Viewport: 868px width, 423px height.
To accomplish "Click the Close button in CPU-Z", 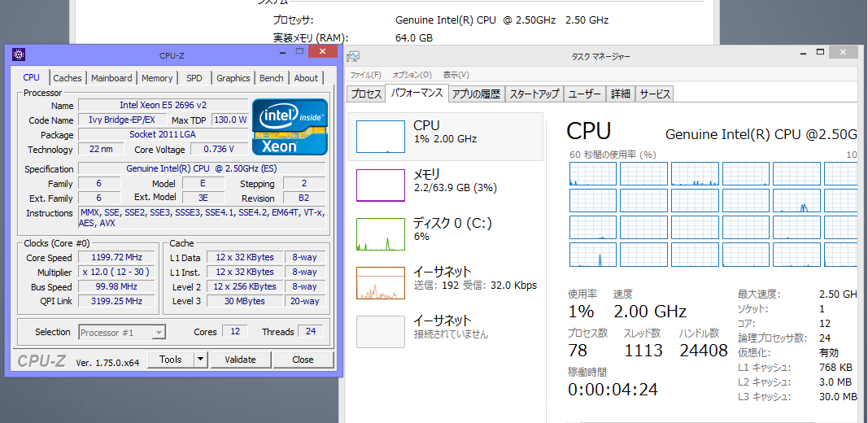I will coord(303,360).
